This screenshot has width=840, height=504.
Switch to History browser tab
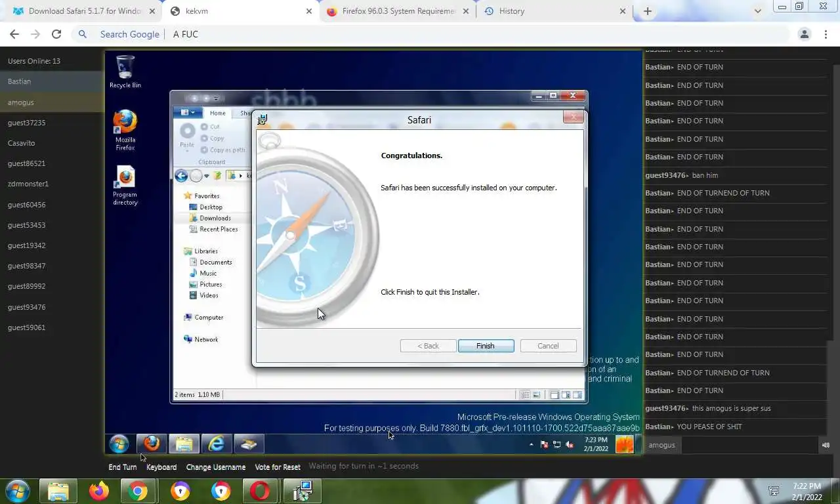click(x=555, y=11)
